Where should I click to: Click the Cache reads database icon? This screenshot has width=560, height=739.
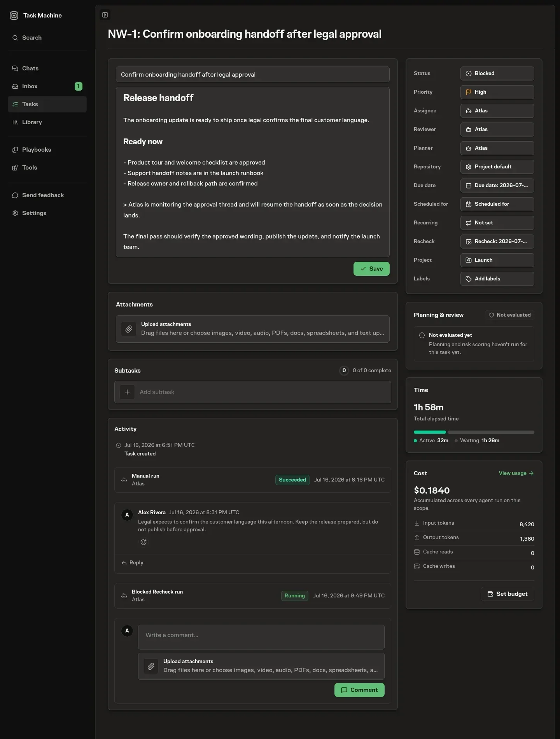[x=417, y=552]
